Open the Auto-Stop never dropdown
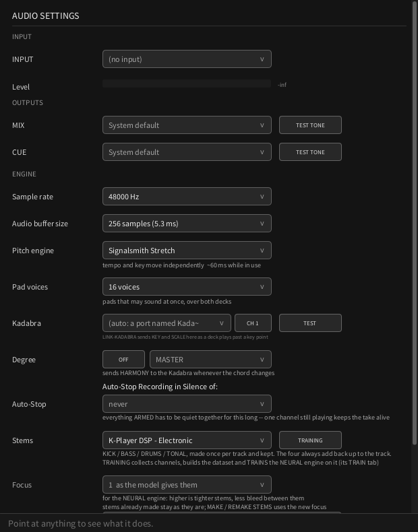 [187, 404]
